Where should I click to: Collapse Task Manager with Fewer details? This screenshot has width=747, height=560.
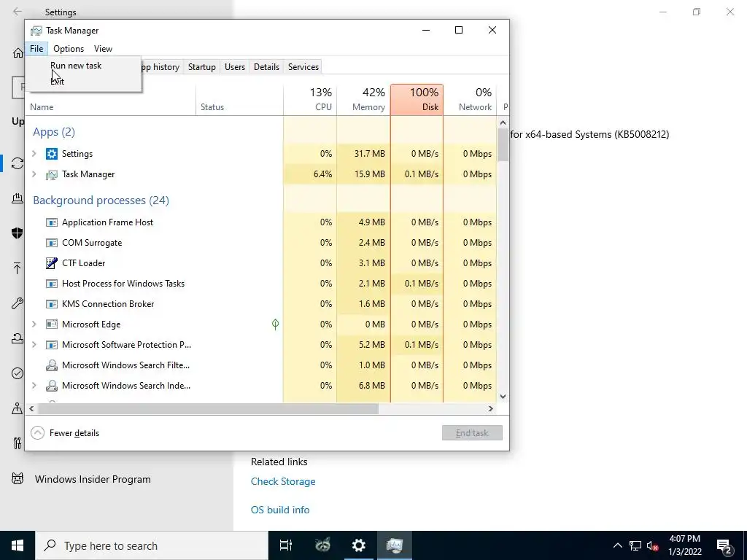pos(65,433)
